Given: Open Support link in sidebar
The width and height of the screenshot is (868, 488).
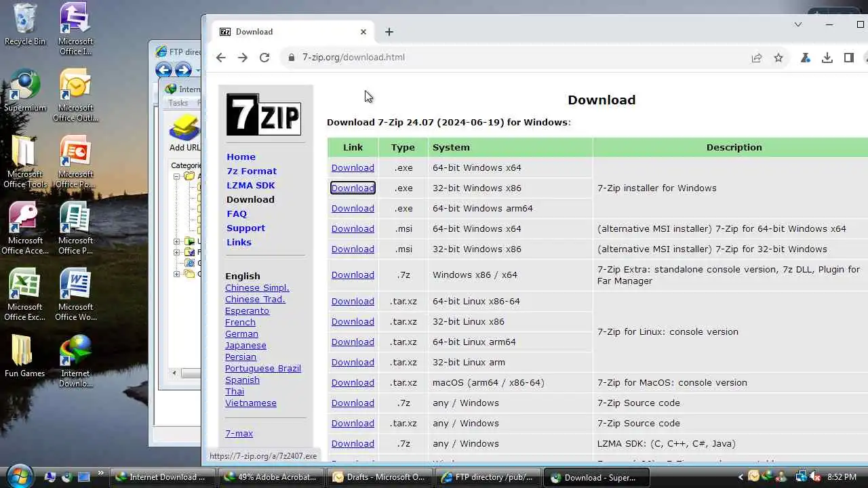Looking at the screenshot, I should coord(245,228).
